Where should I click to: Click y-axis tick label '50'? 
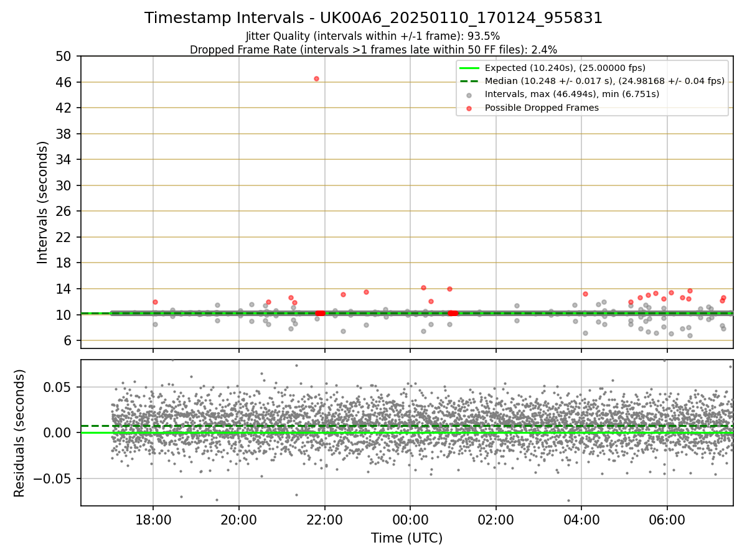pos(65,57)
